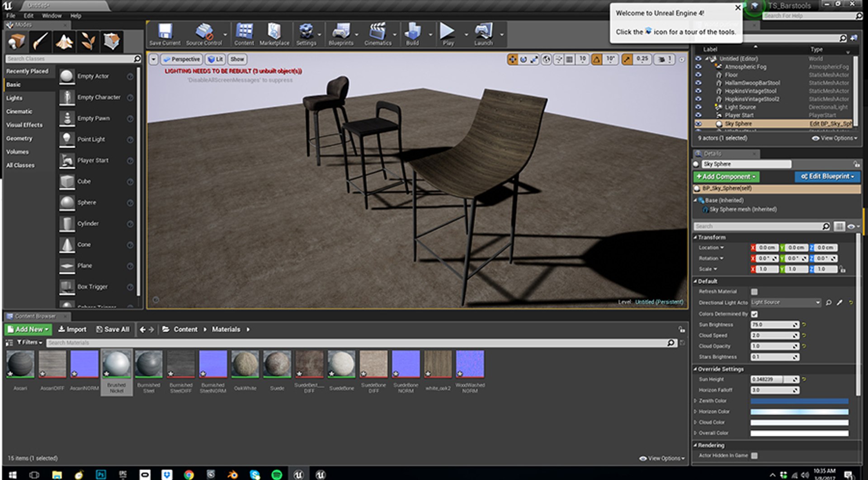Open Add Component dropdown
Image resolution: width=868 pixels, height=480 pixels.
pyautogui.click(x=726, y=177)
